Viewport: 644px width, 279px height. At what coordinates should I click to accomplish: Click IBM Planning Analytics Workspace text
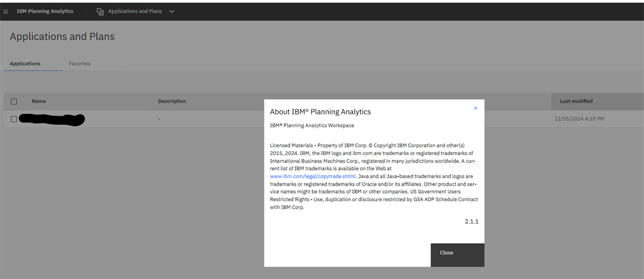pyautogui.click(x=312, y=126)
